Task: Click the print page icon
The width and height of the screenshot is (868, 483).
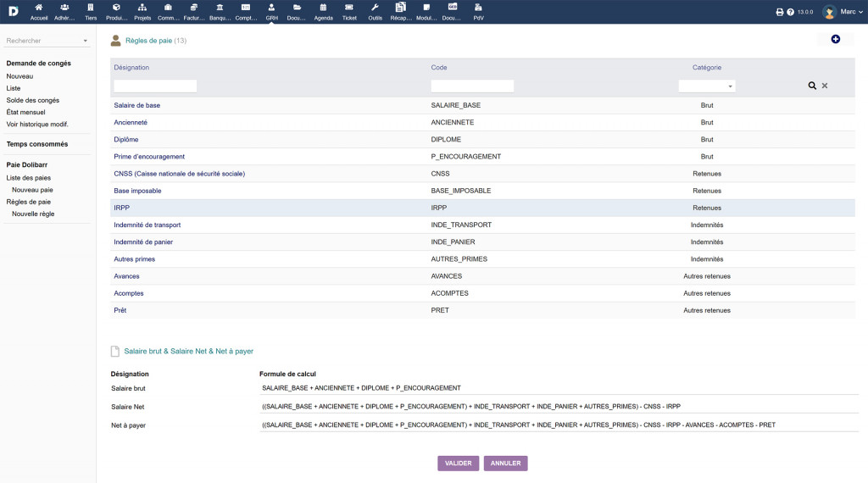Action: click(x=780, y=12)
